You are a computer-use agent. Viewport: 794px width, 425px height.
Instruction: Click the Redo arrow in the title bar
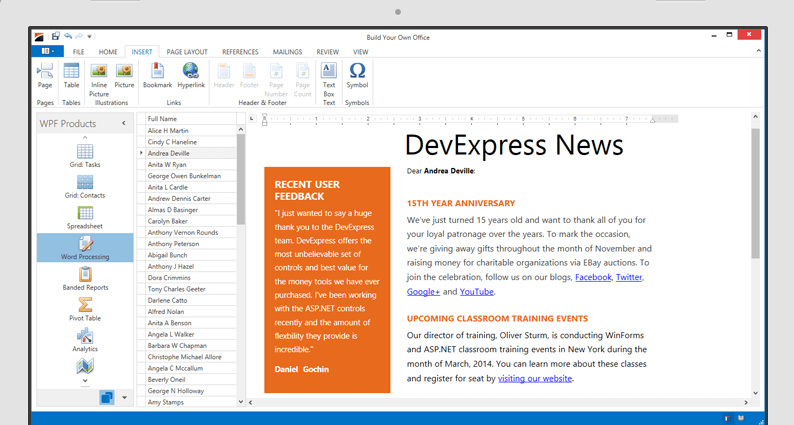tap(79, 36)
